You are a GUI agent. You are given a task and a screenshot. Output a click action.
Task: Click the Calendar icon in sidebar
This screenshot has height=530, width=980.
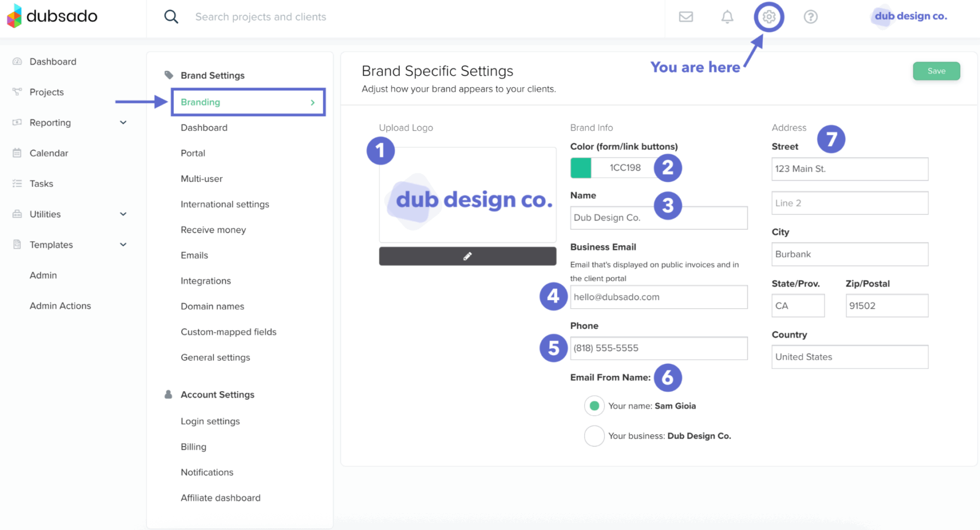click(x=17, y=153)
